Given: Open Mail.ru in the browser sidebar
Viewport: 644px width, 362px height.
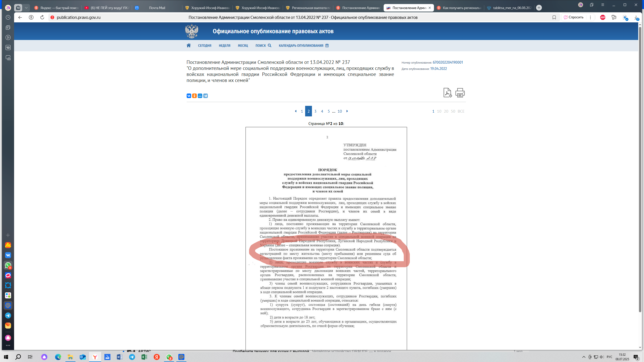Looking at the screenshot, I should [8, 305].
